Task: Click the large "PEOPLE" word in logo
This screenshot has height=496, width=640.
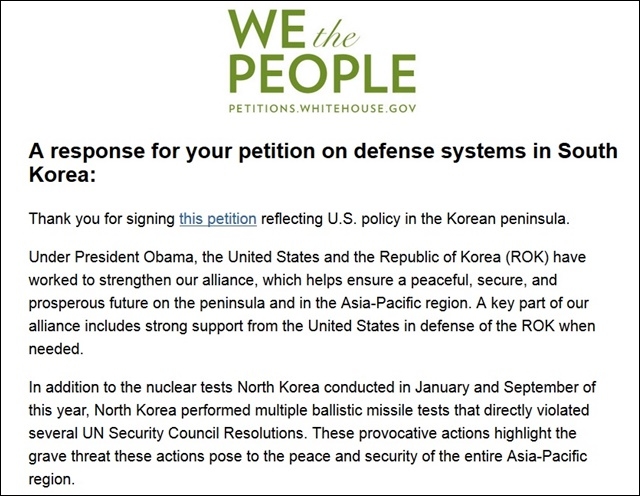Action: pos(323,75)
